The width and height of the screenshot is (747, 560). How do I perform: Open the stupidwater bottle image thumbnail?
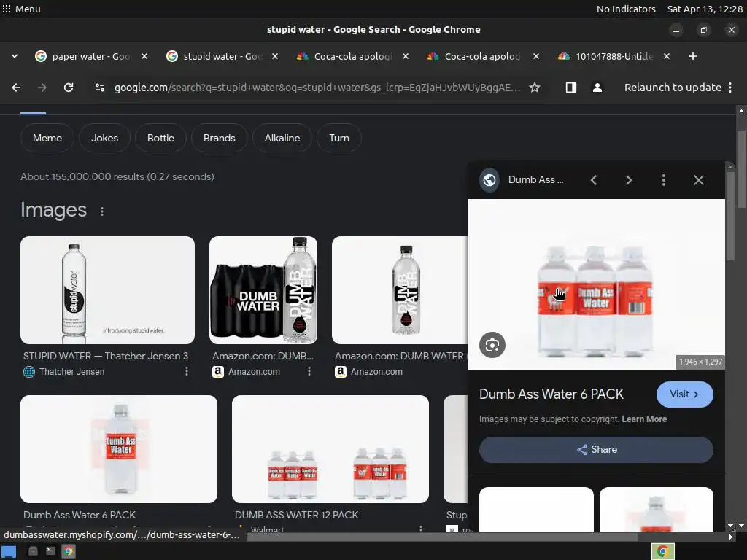coord(107,290)
